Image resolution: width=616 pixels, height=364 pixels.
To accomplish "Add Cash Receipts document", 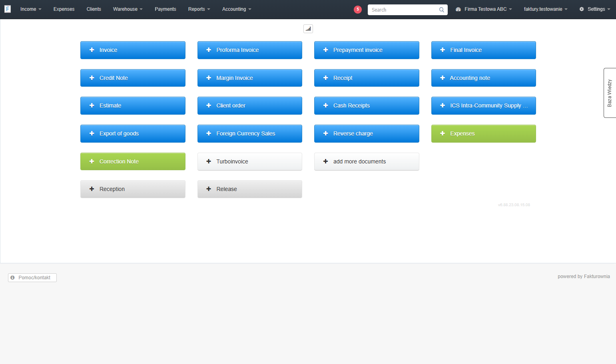I will 367,105.
